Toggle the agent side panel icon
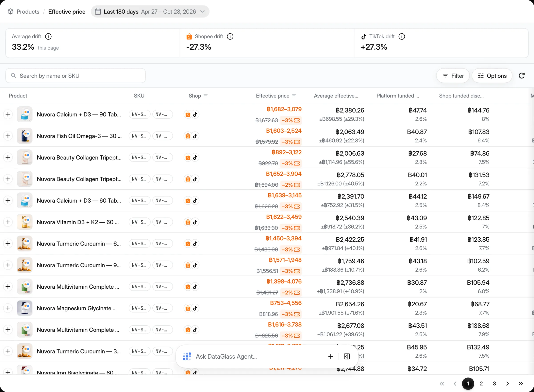The image size is (534, 392). pyautogui.click(x=347, y=356)
